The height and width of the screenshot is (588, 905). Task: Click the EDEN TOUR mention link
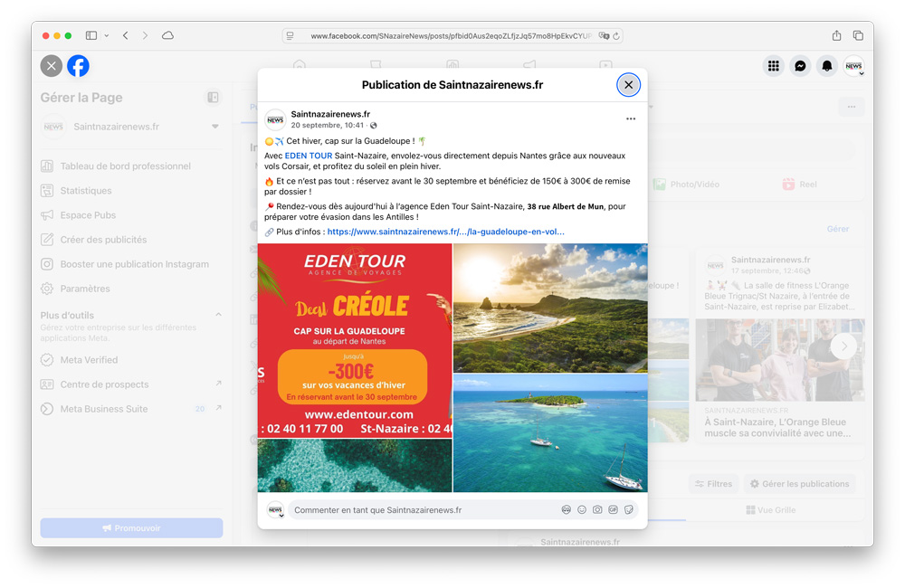coord(308,156)
